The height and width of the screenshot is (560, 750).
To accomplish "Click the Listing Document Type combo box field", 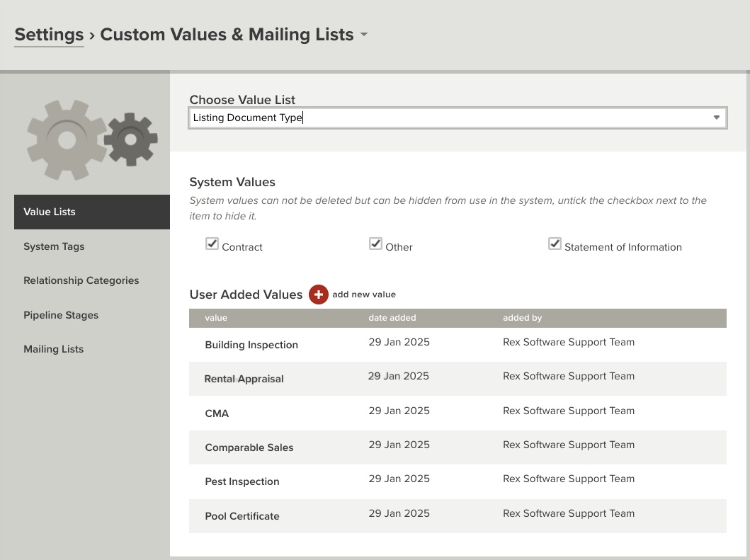I will click(x=446, y=118).
